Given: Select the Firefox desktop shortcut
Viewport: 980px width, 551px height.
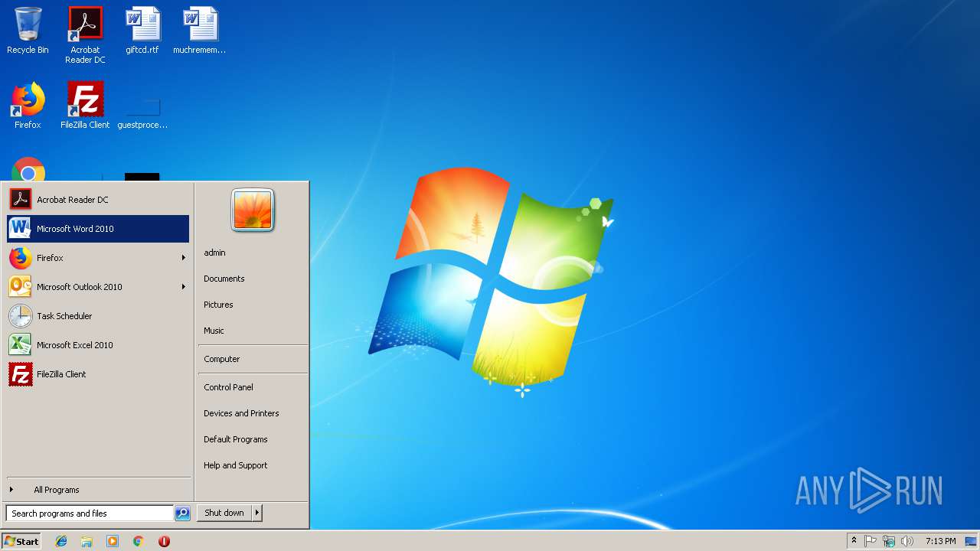Looking at the screenshot, I should [28, 106].
